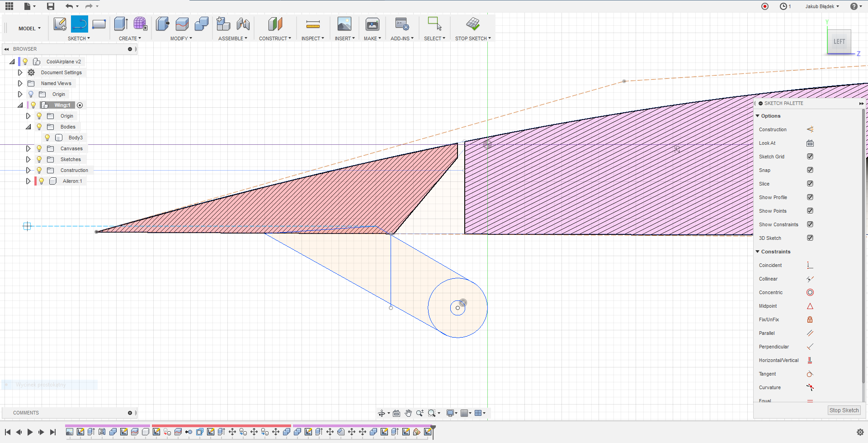
Task: Toggle the Show Profile checkbox
Action: [x=810, y=197]
